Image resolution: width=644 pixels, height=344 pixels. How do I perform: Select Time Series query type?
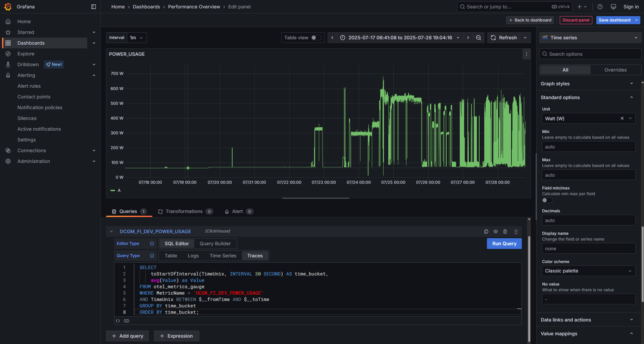tap(223, 256)
